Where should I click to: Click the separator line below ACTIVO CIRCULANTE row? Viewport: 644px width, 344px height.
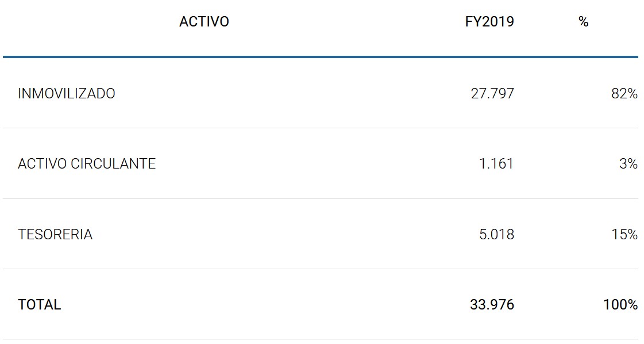(x=321, y=198)
